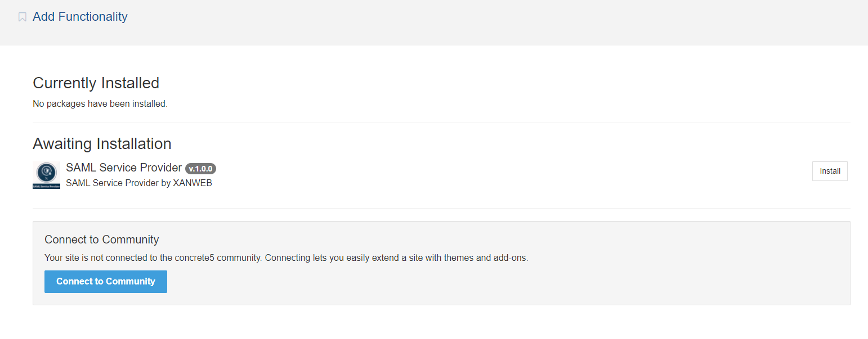Click the bookmark icon beside Add Functionality

(23, 17)
